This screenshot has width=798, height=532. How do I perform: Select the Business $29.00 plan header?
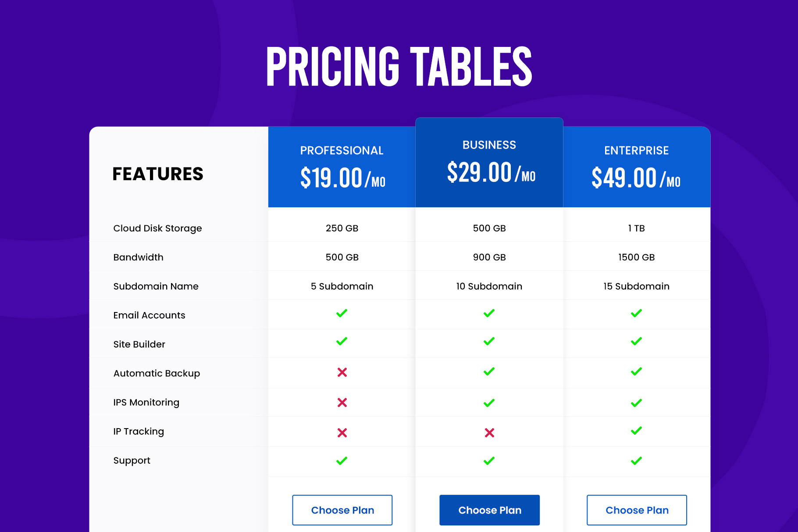point(489,162)
